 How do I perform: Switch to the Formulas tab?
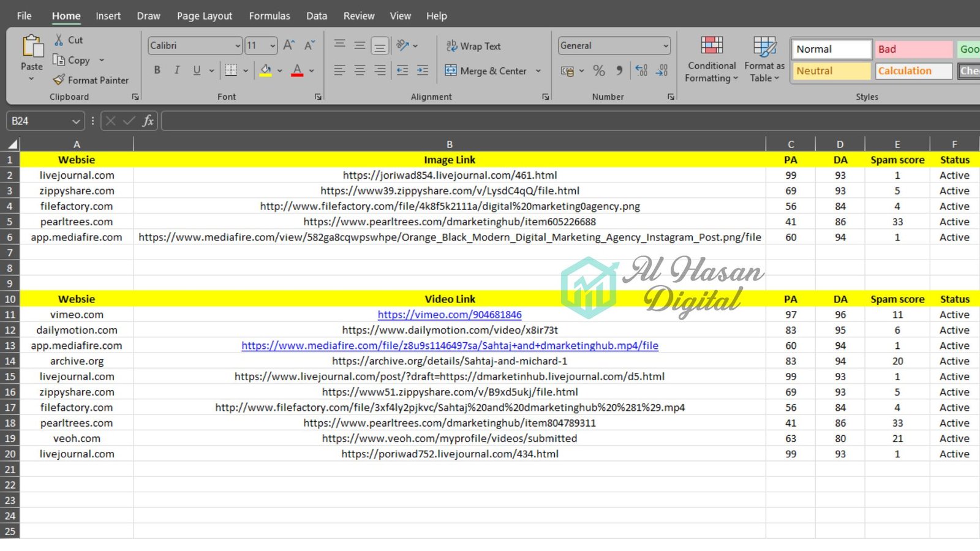[269, 16]
